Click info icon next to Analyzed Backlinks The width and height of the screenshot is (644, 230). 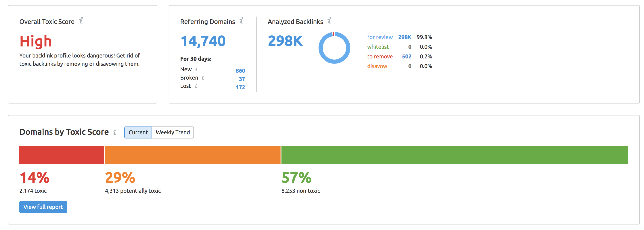pos(329,21)
